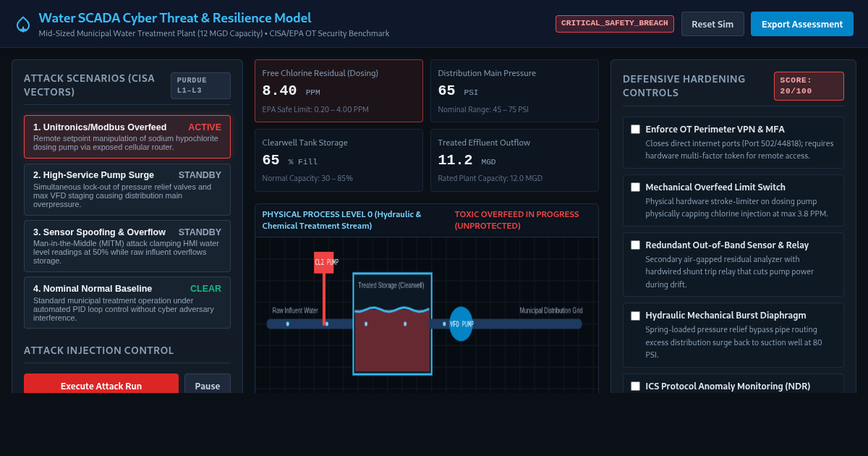The image size is (868, 456).
Task: Toggle Redundant Out-of-Band Sensor & Relay
Action: [635, 245]
